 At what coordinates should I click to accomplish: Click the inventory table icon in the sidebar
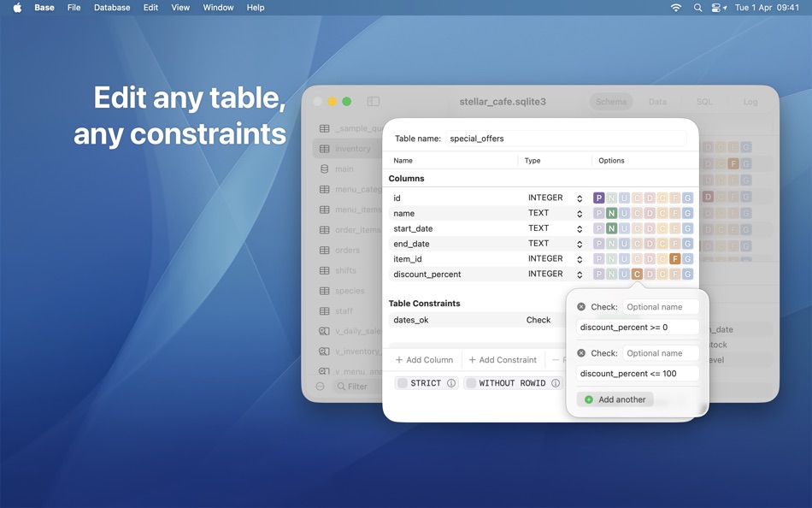(x=327, y=148)
